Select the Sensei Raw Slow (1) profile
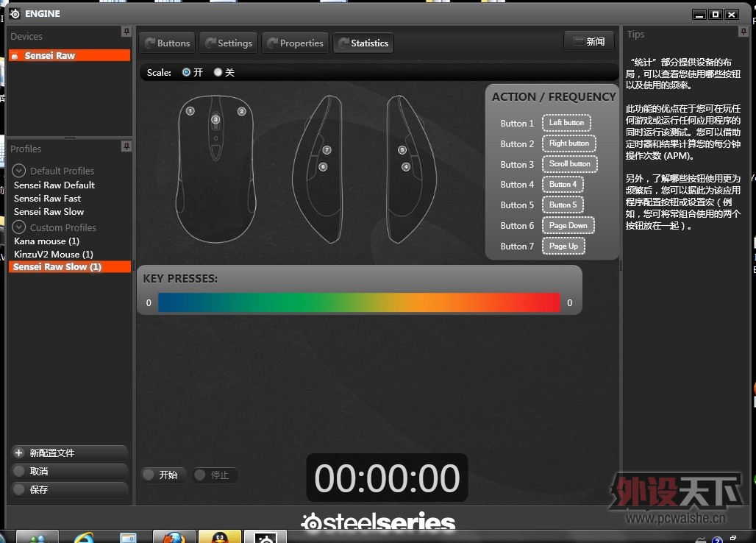Image resolution: width=756 pixels, height=543 pixels. click(69, 266)
